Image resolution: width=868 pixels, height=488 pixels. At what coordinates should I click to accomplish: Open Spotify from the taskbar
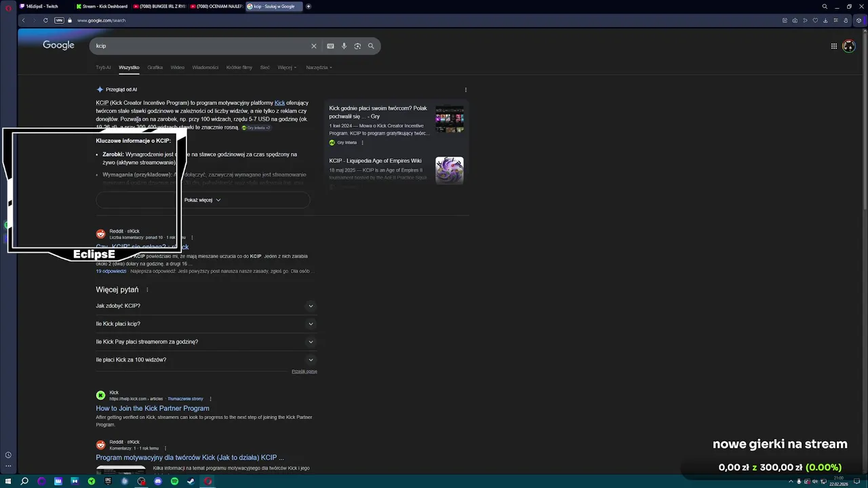pos(174,481)
